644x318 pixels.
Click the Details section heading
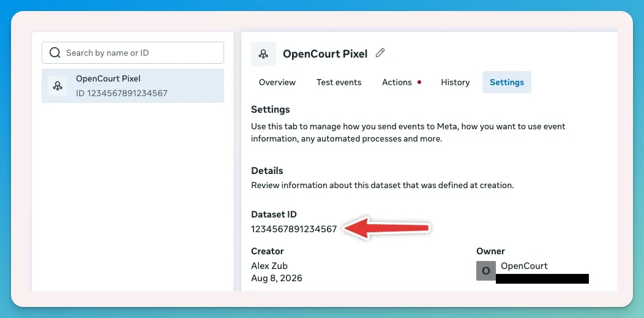coord(267,170)
